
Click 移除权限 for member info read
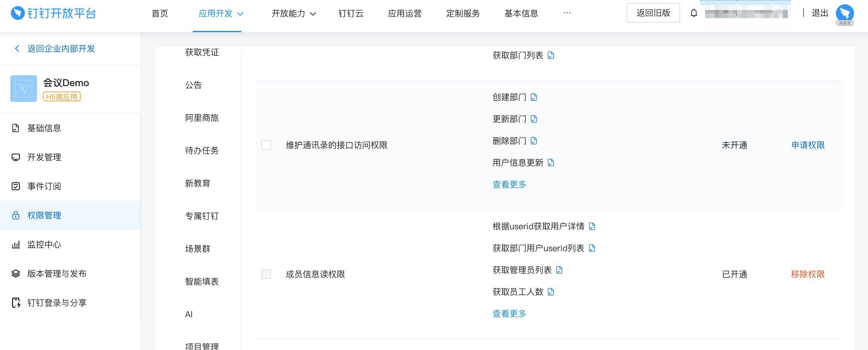pos(808,274)
